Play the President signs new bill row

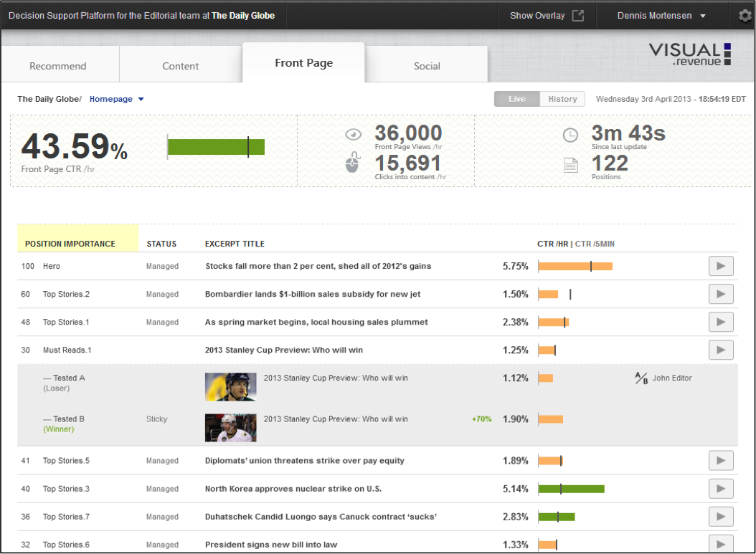click(x=721, y=544)
